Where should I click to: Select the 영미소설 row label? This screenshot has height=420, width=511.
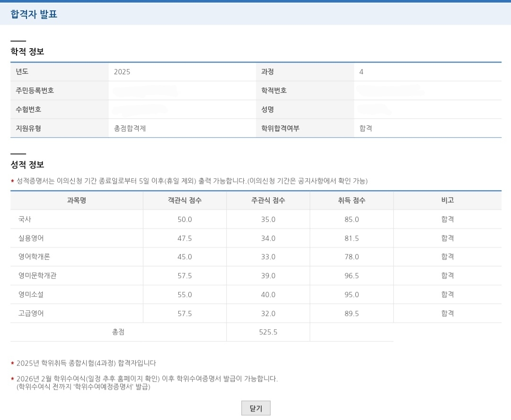[31, 294]
